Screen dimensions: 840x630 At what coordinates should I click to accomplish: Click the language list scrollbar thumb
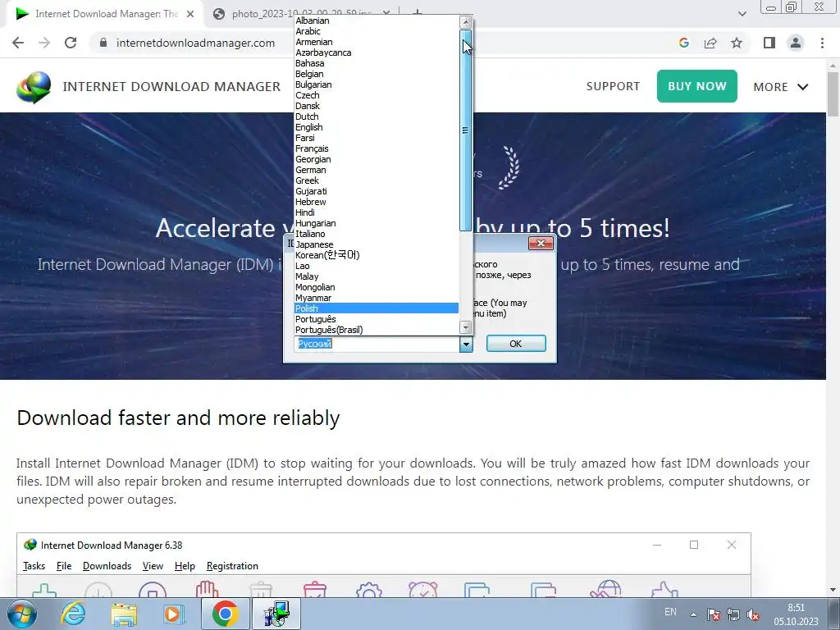pos(466,130)
